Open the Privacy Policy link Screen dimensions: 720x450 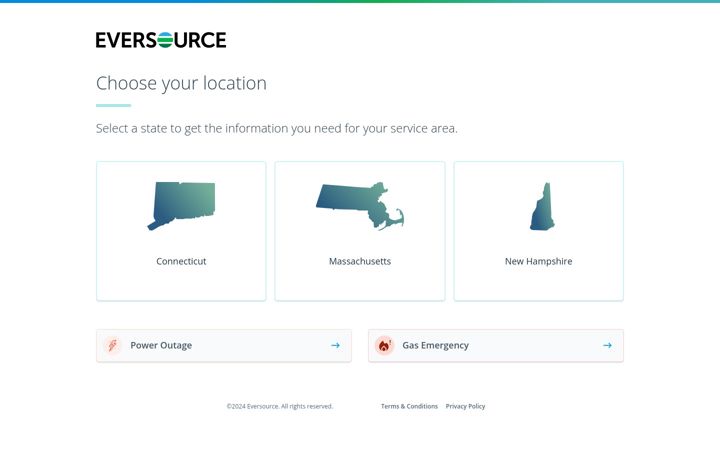tap(465, 406)
